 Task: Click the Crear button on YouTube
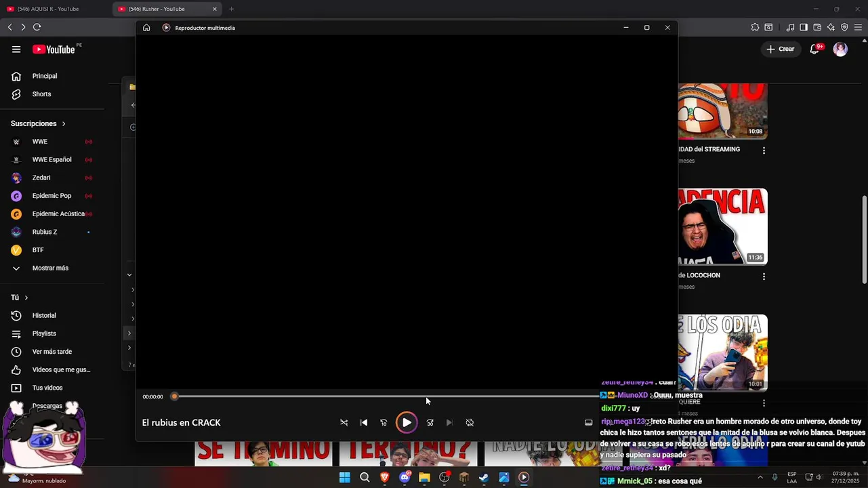[780, 49]
